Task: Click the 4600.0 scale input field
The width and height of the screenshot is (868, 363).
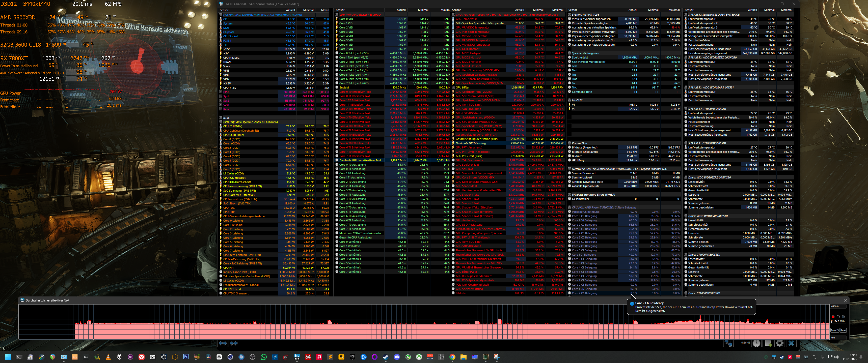Action: (x=838, y=307)
